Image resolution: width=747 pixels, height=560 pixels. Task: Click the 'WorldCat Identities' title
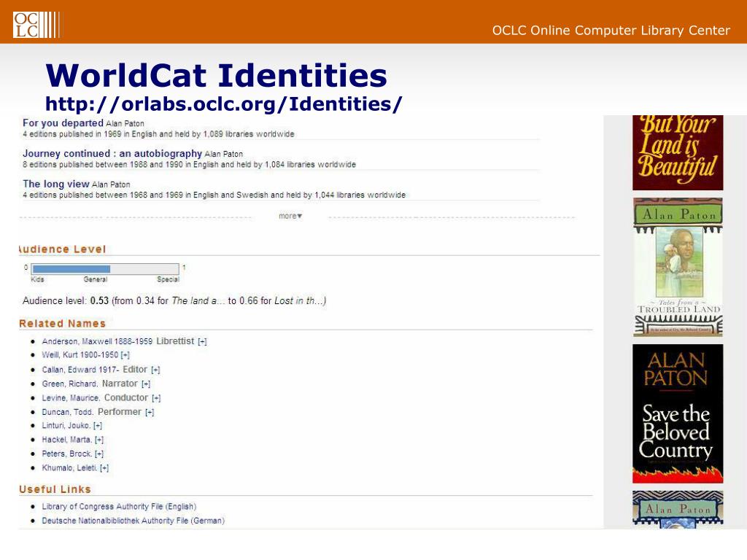pos(216,75)
